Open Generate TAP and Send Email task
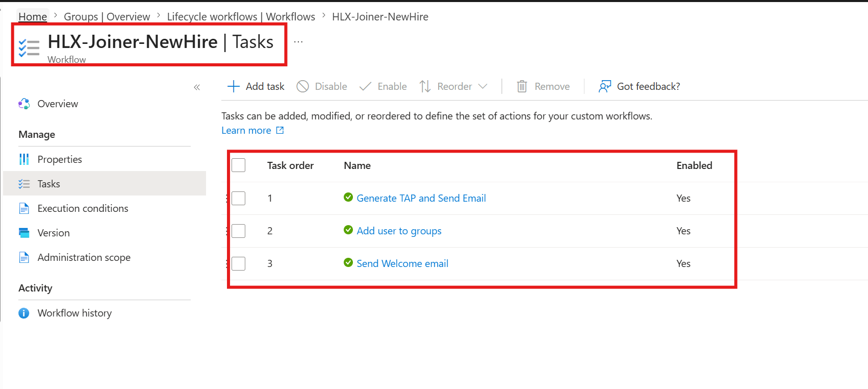868x389 pixels. click(x=421, y=198)
